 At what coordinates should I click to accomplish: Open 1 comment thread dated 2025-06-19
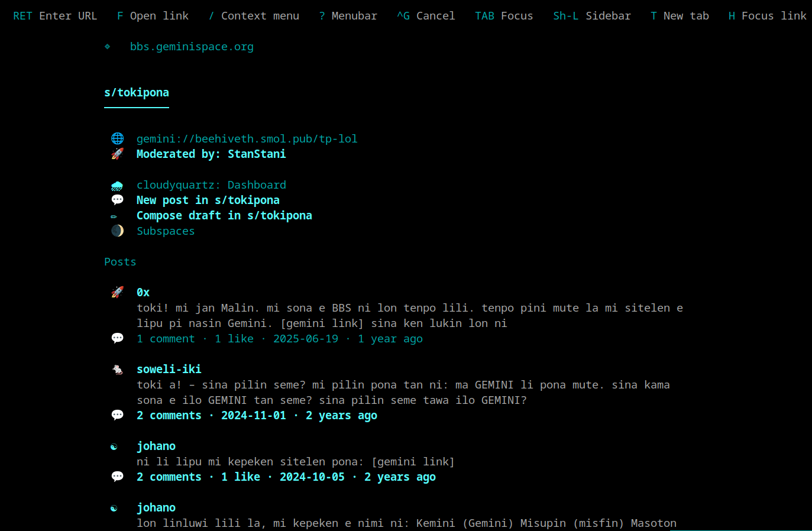pyautogui.click(x=280, y=339)
